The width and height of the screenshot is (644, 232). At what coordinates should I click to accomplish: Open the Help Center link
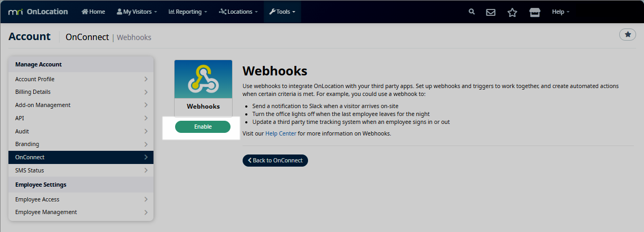281,134
